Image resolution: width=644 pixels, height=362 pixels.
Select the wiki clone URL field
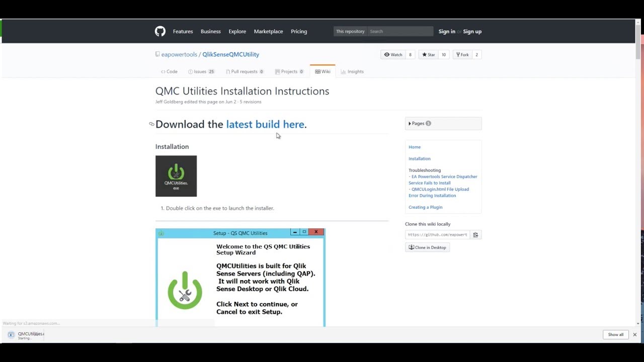coord(437,235)
